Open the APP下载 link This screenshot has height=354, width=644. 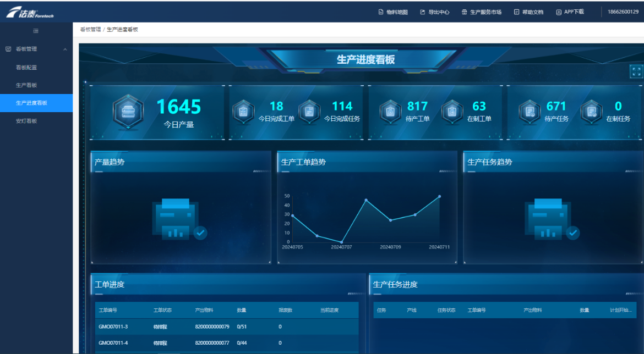574,12
